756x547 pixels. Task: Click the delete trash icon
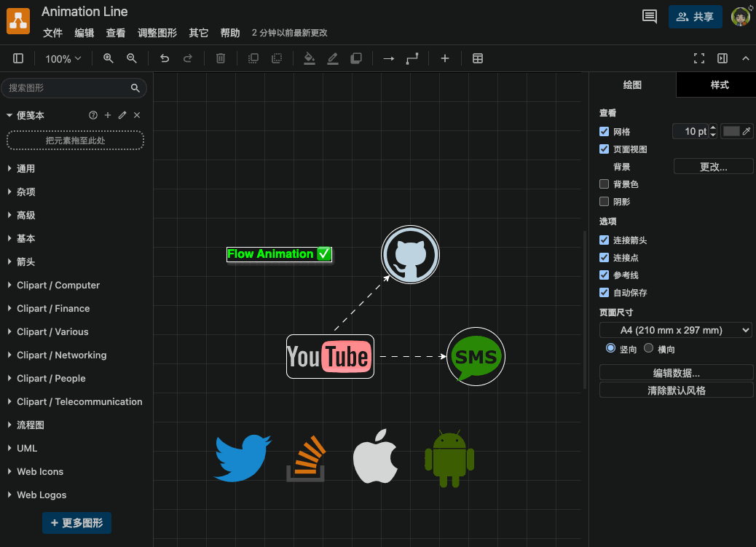(x=221, y=58)
